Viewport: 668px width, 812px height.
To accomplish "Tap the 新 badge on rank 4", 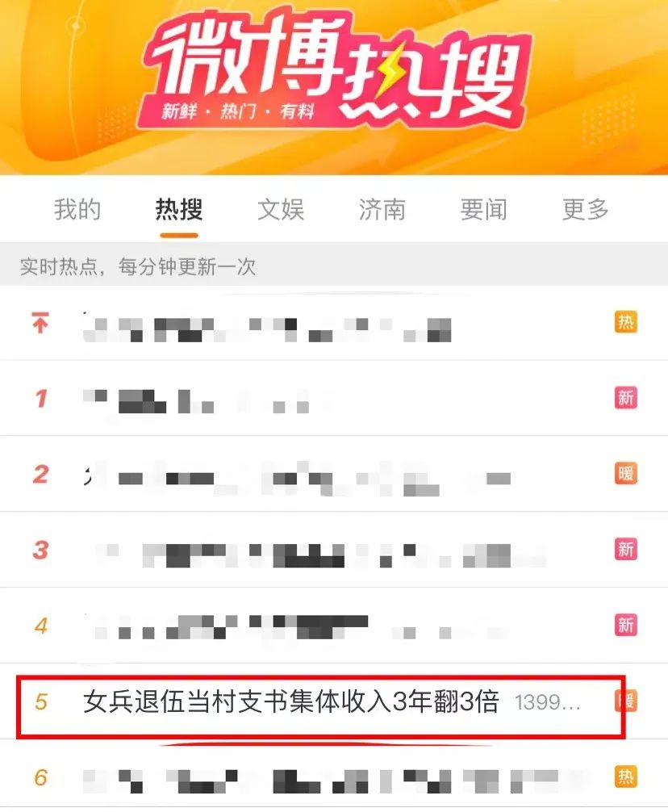I will click(625, 625).
